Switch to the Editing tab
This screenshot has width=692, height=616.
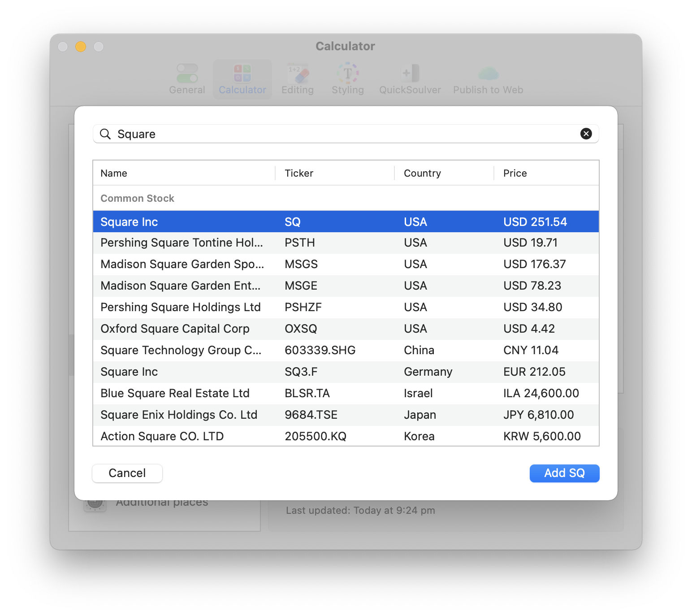click(x=298, y=79)
